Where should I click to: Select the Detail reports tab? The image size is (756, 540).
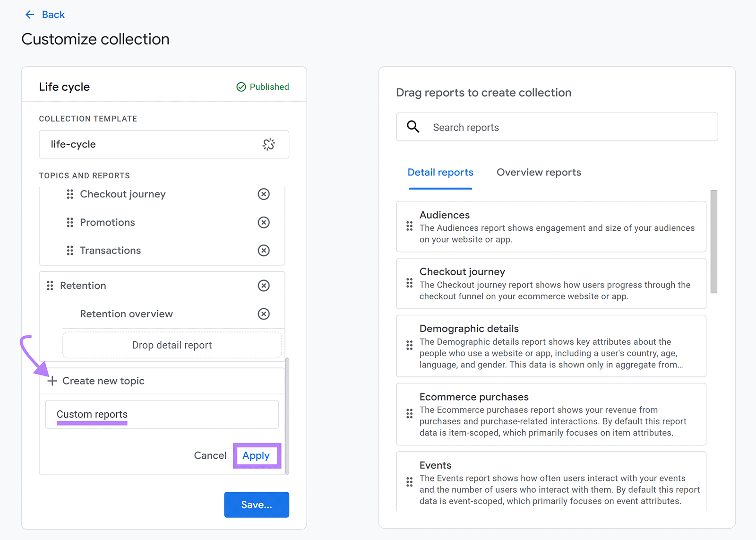pos(440,172)
